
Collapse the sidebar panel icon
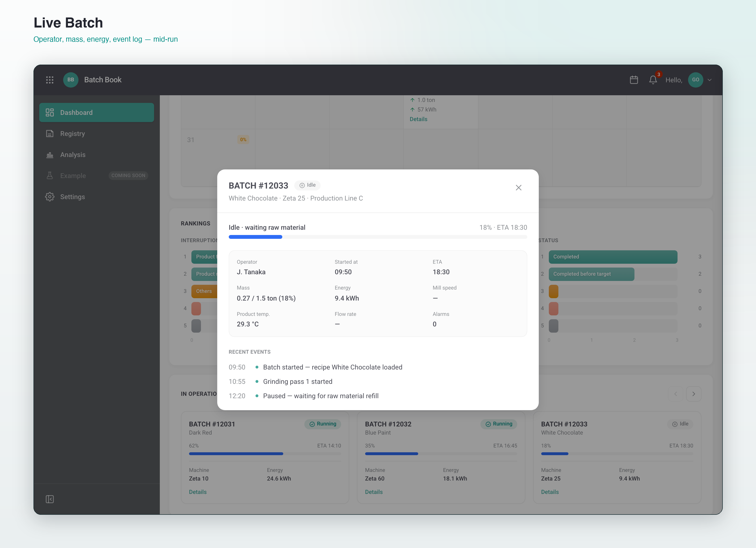point(50,499)
